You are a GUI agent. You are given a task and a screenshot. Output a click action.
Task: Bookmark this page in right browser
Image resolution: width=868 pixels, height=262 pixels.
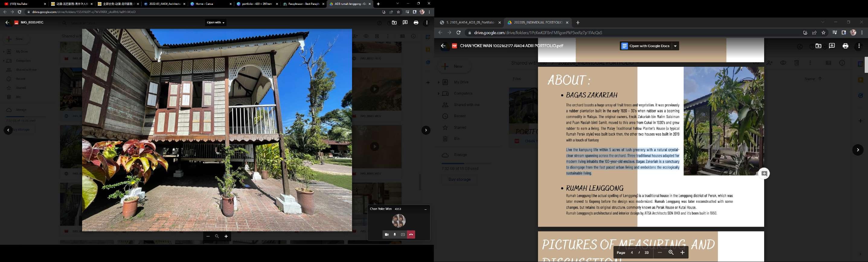[x=824, y=33]
